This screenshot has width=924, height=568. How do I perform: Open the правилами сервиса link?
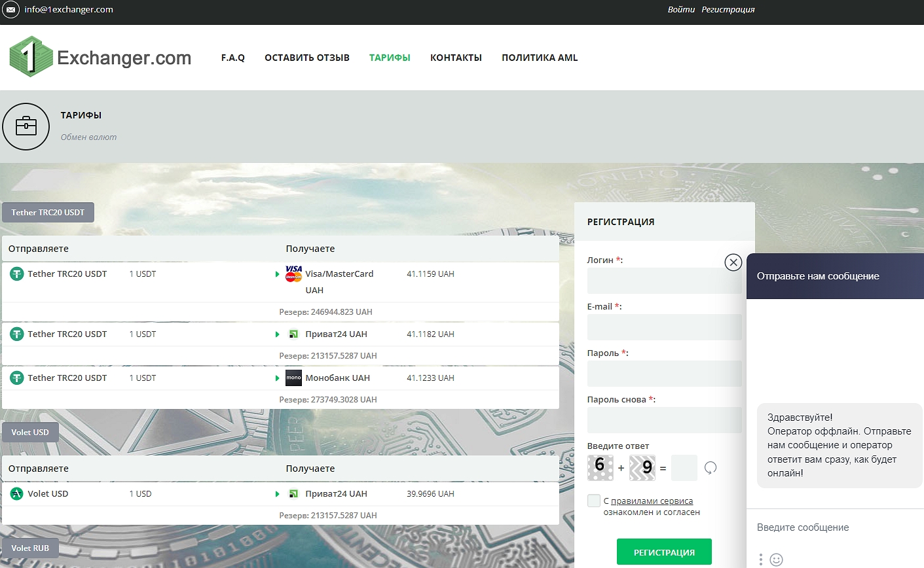tap(652, 501)
